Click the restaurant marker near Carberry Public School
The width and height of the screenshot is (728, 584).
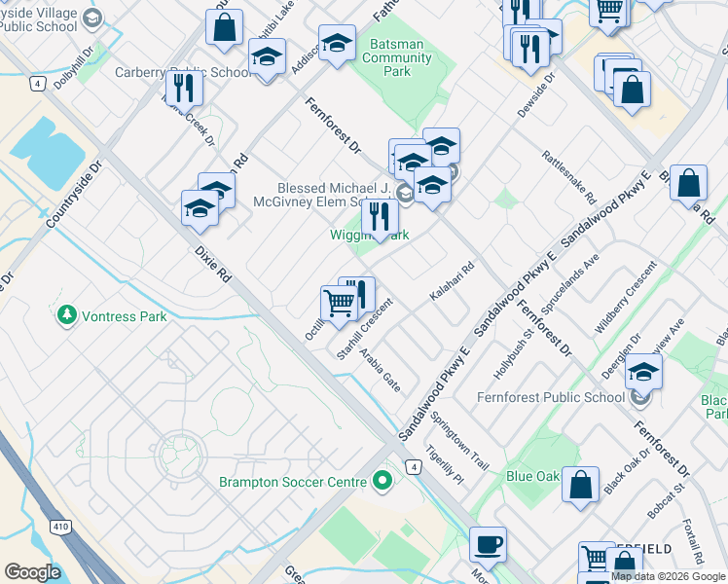(184, 90)
